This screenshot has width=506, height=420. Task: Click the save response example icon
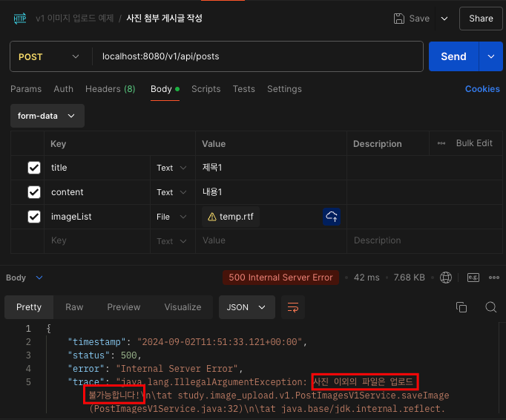(x=473, y=278)
